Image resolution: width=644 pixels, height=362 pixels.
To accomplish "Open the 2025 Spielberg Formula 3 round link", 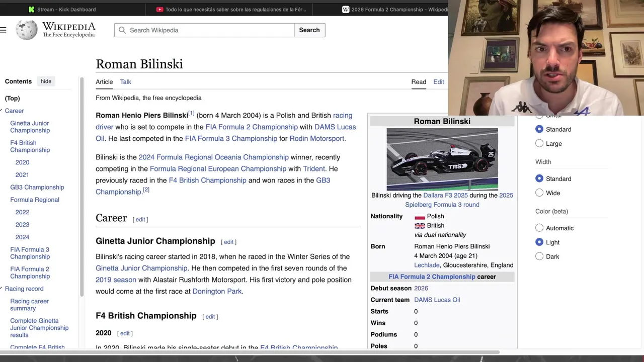I will (x=459, y=200).
